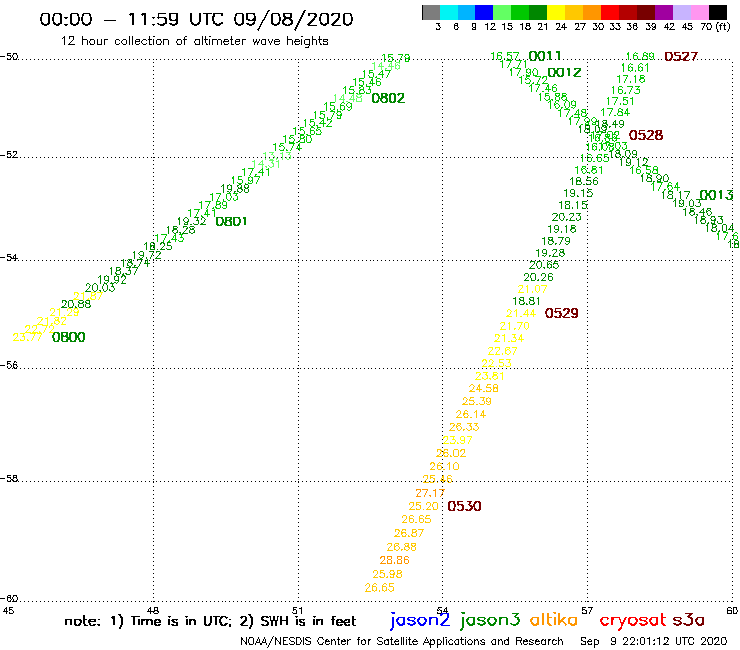This screenshot has height=650, width=740.
Task: Click the 16.57 value beside 0011
Action: (505, 56)
